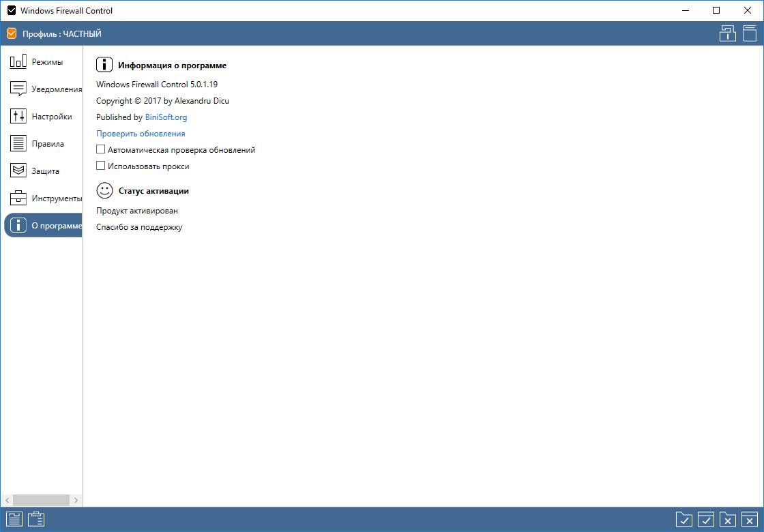Maximize the Windows Firewall Control window
Viewport: 764px width, 532px height.
(716, 10)
